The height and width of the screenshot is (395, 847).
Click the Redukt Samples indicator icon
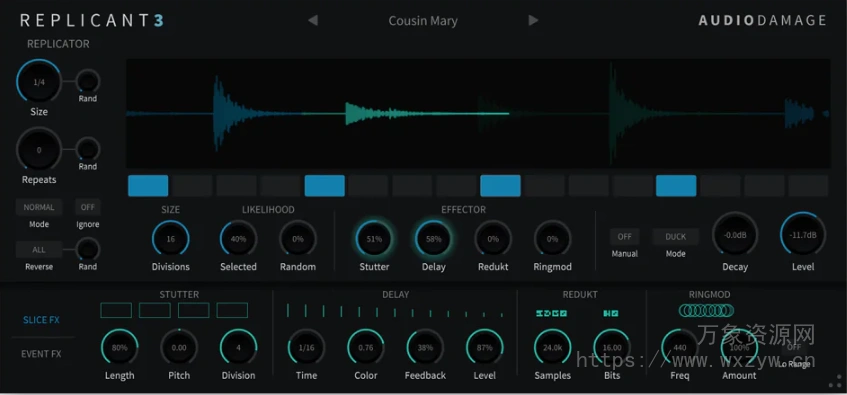click(552, 313)
